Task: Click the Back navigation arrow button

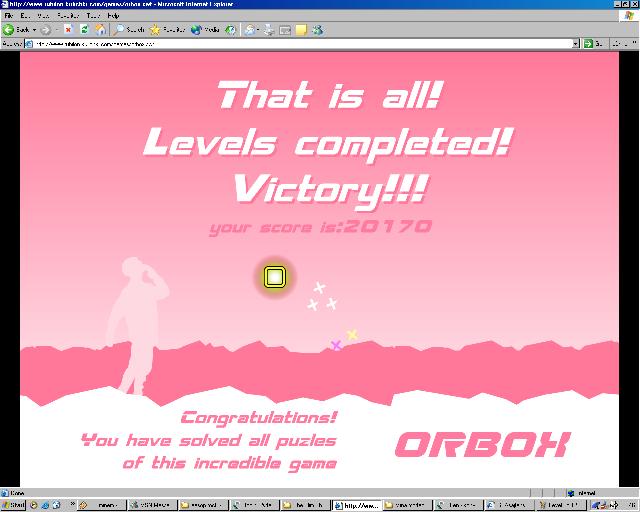Action: click(x=16, y=30)
